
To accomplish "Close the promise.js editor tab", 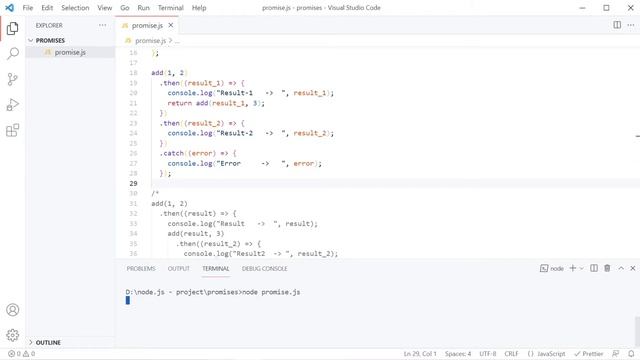I will point(171,25).
